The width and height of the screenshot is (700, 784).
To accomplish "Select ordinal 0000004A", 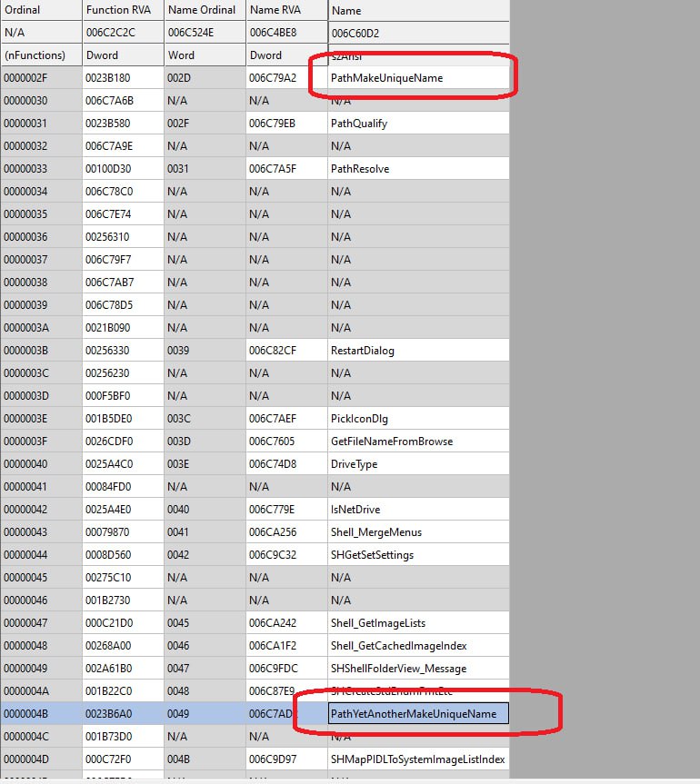I will coord(41,691).
